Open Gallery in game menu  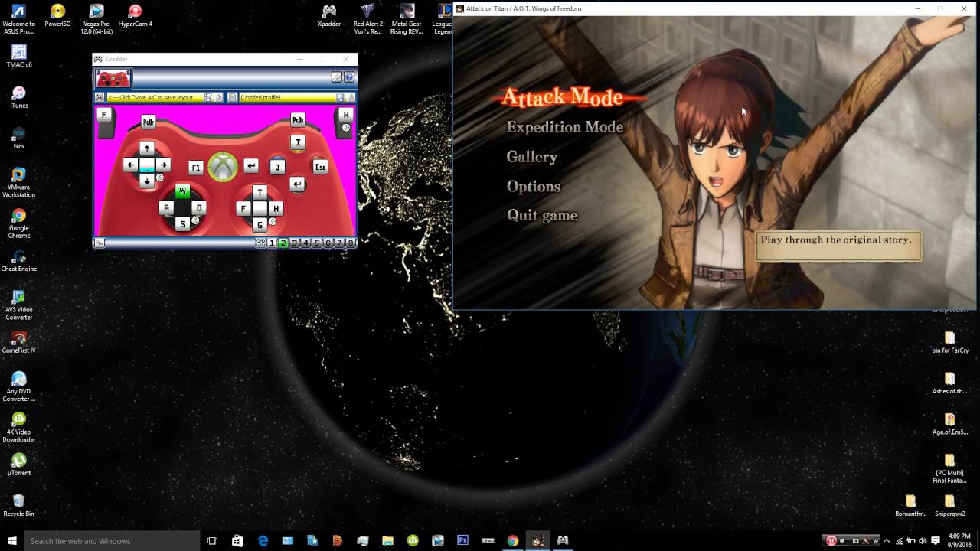(x=531, y=157)
